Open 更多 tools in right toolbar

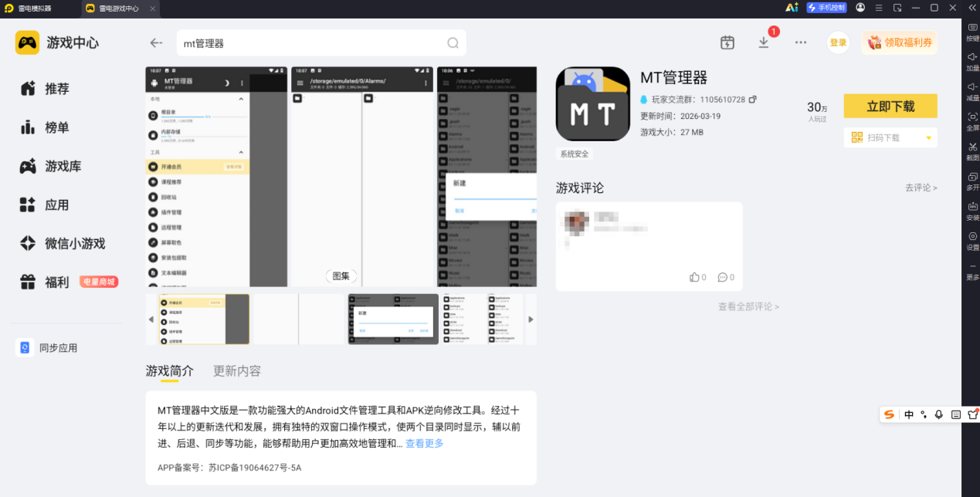click(x=972, y=271)
